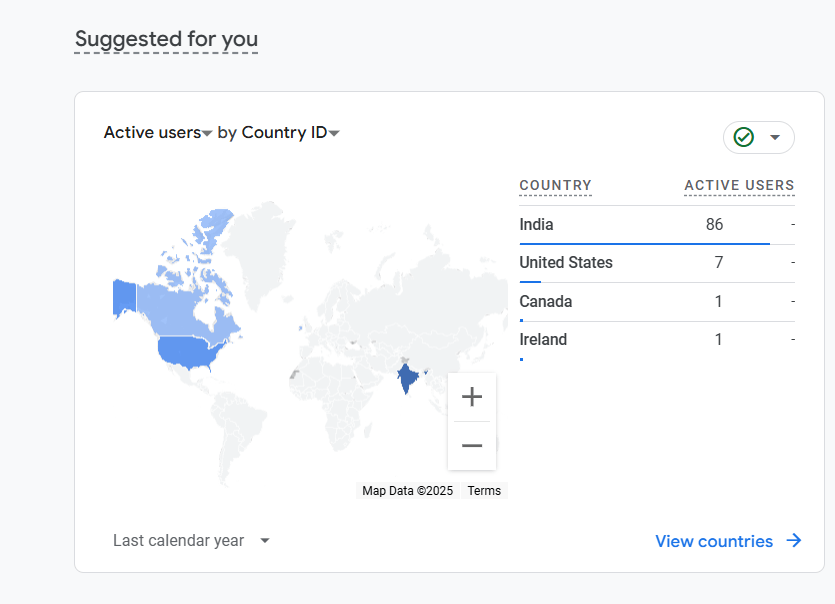
Task: Click the Suggested for you heading
Action: [166, 40]
